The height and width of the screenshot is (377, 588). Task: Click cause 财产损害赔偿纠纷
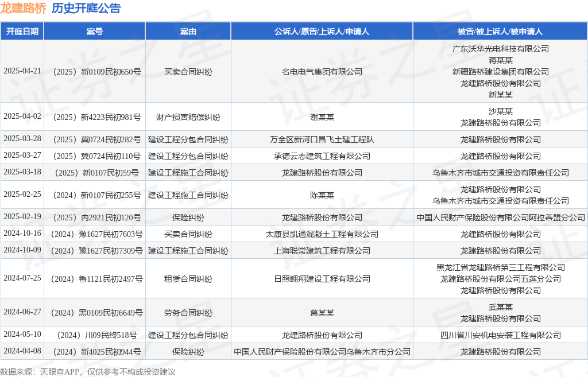pyautogui.click(x=188, y=117)
